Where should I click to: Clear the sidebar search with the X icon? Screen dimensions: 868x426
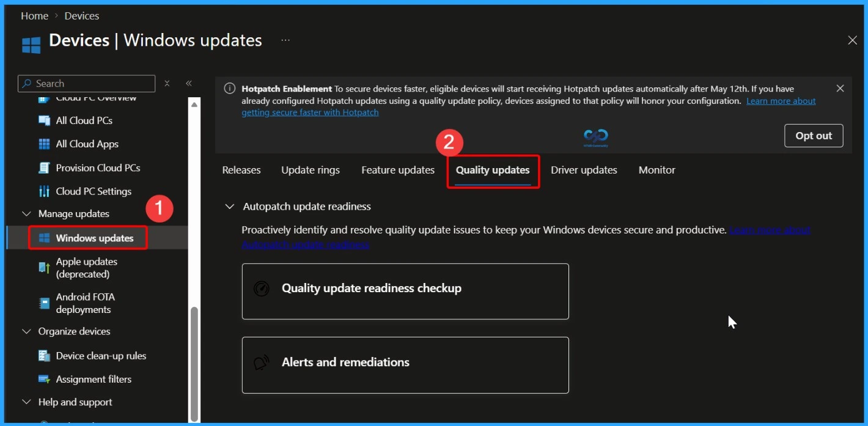coord(167,83)
